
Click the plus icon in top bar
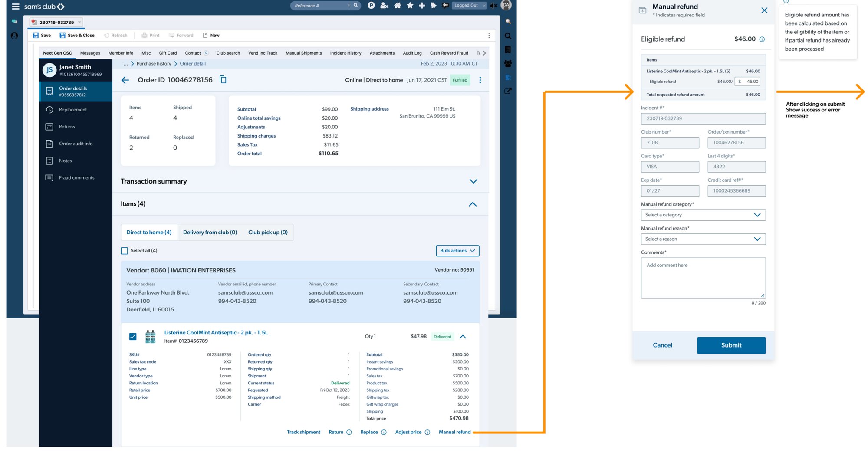421,6
